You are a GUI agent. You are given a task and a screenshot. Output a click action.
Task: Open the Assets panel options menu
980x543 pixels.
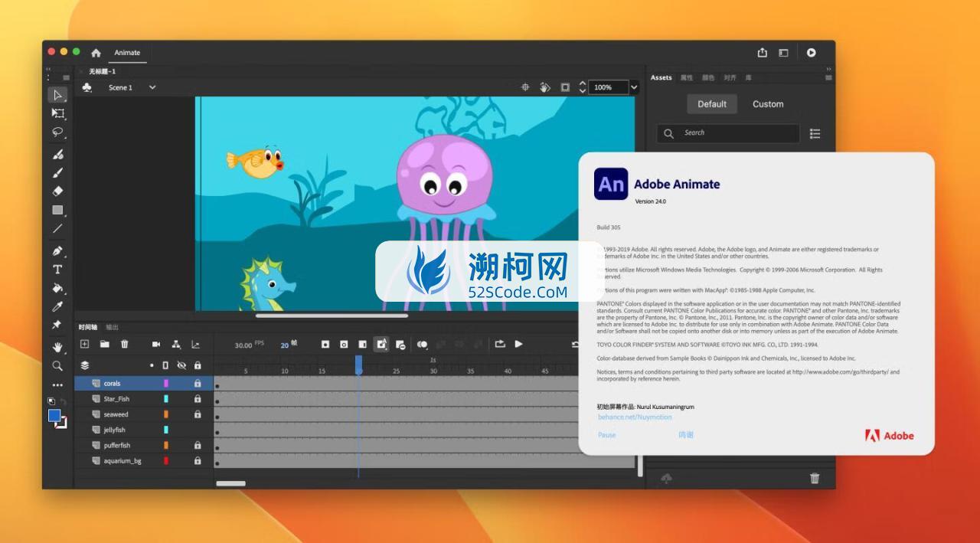[828, 77]
